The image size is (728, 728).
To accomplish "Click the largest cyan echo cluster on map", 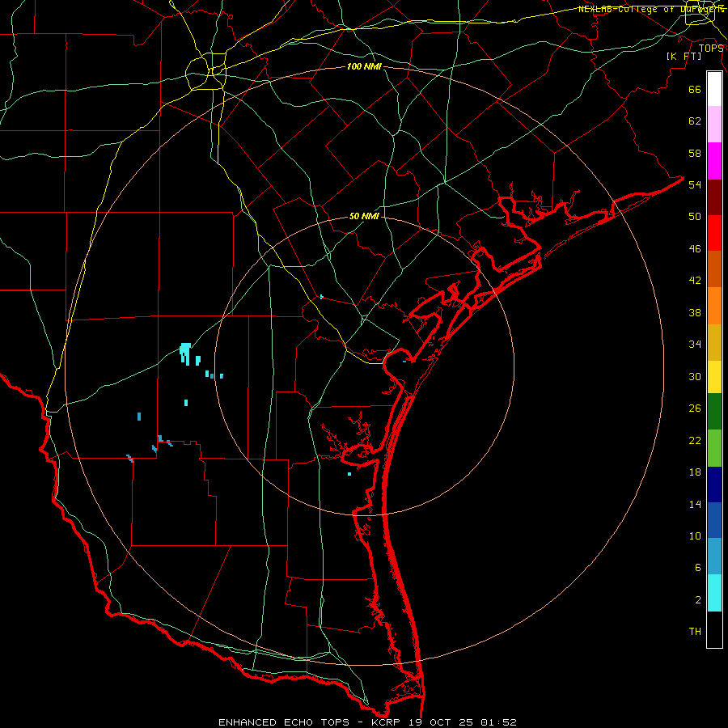I will (185, 353).
